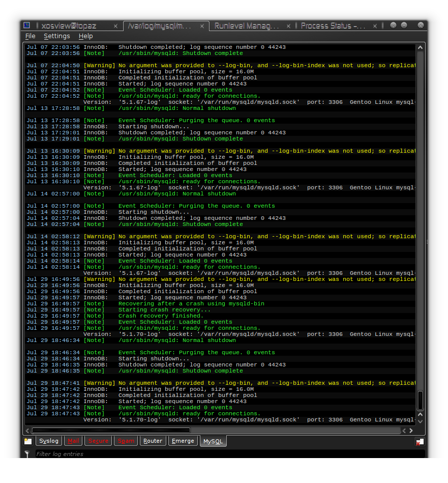Click the horizontal scrollbar thumb

(x=111, y=430)
